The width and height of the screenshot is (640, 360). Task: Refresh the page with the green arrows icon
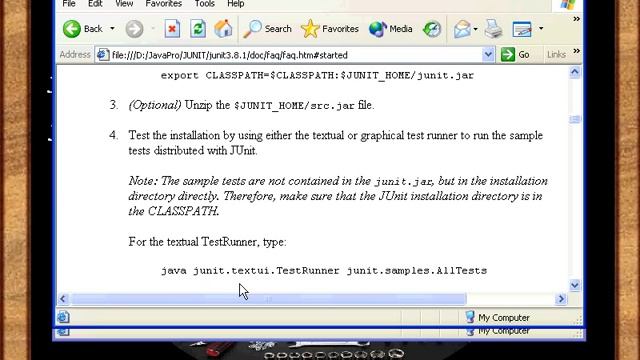tap(198, 29)
